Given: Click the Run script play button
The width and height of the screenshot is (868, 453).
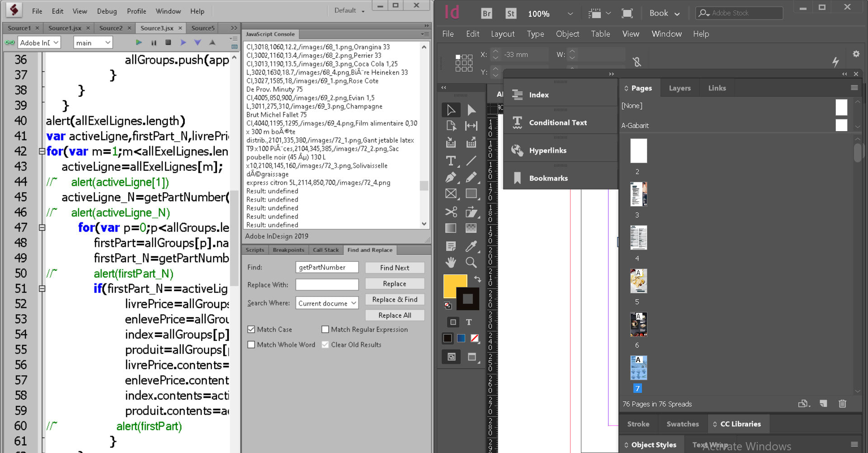Looking at the screenshot, I should tap(139, 42).
